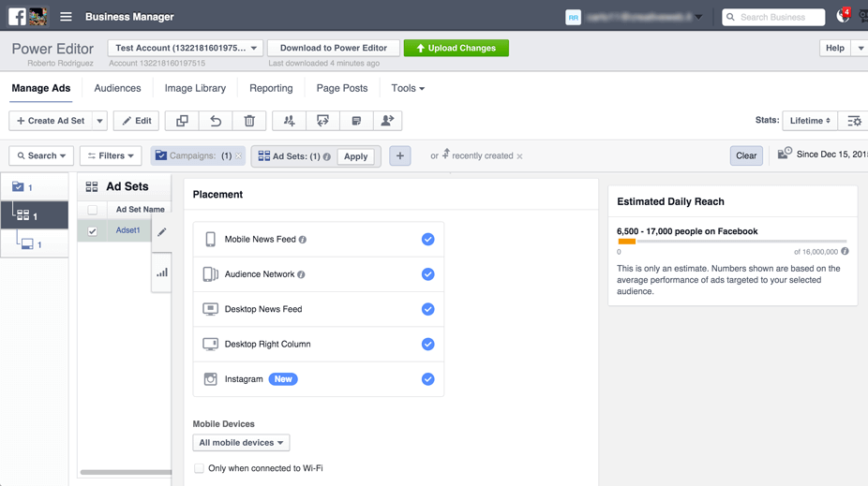868x486 pixels.
Task: Click the trash delete icon
Action: tap(249, 121)
